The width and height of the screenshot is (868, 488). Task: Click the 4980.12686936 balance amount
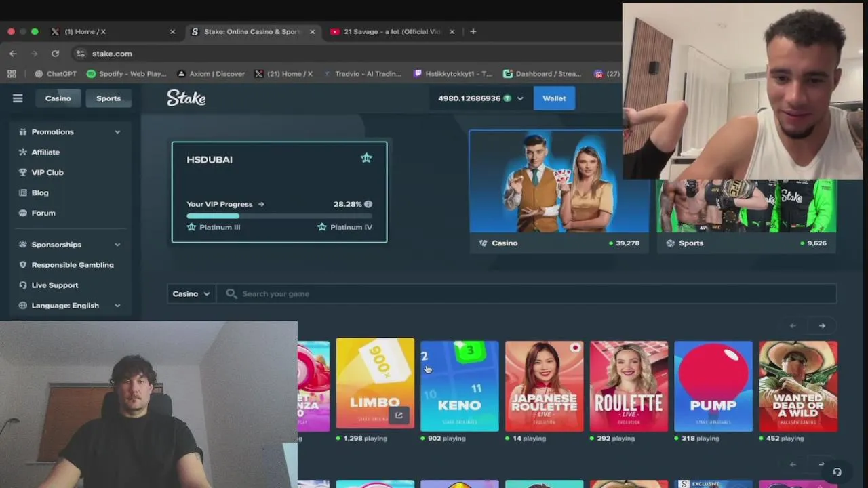click(469, 98)
